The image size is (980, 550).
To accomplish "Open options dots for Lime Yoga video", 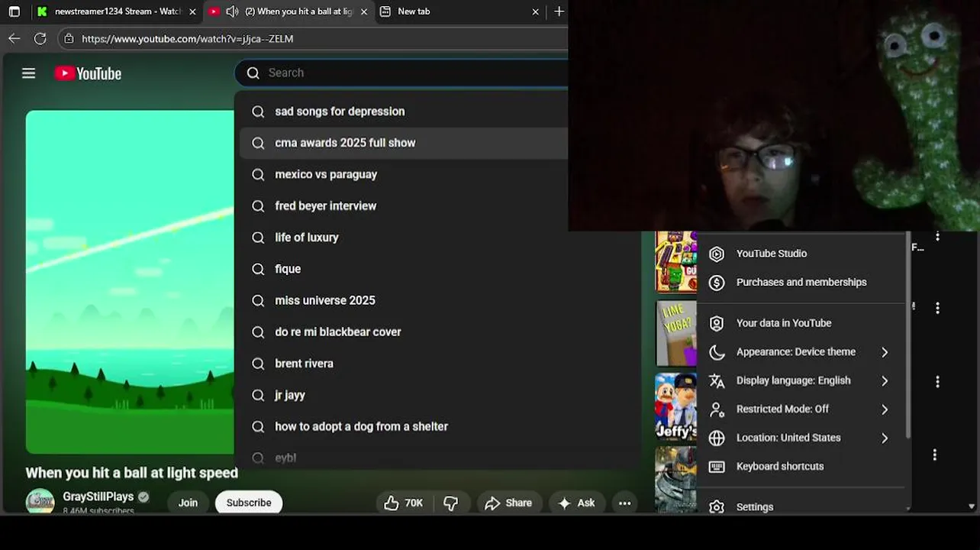I will pyautogui.click(x=937, y=308).
